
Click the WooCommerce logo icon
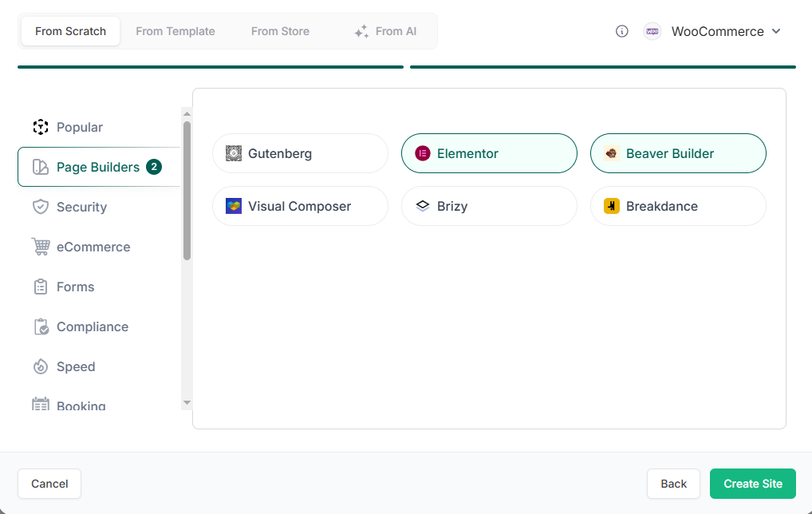(x=652, y=31)
